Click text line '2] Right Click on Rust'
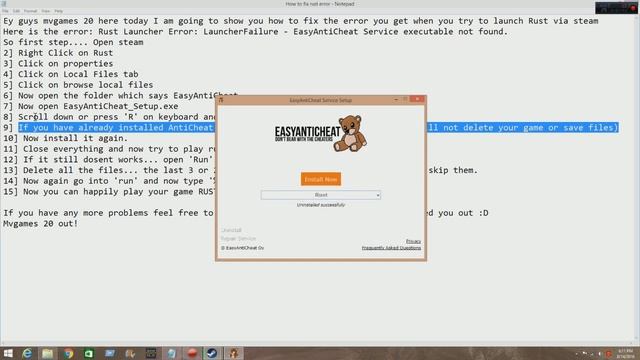 pos(58,53)
